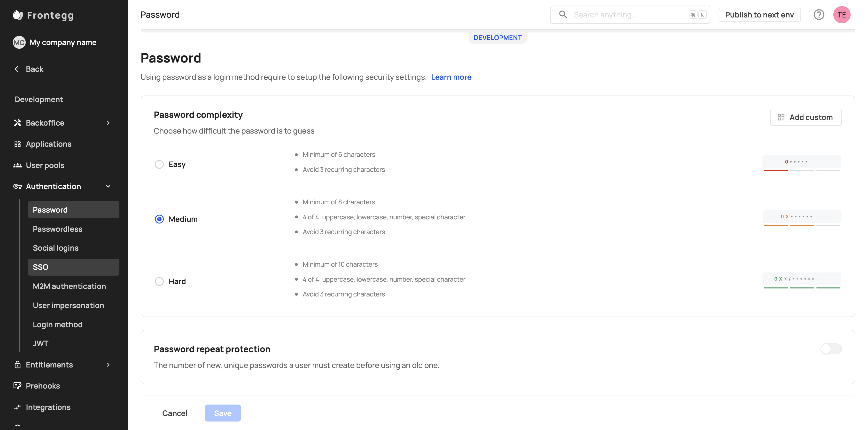Open the JWT menu item

click(x=73, y=343)
